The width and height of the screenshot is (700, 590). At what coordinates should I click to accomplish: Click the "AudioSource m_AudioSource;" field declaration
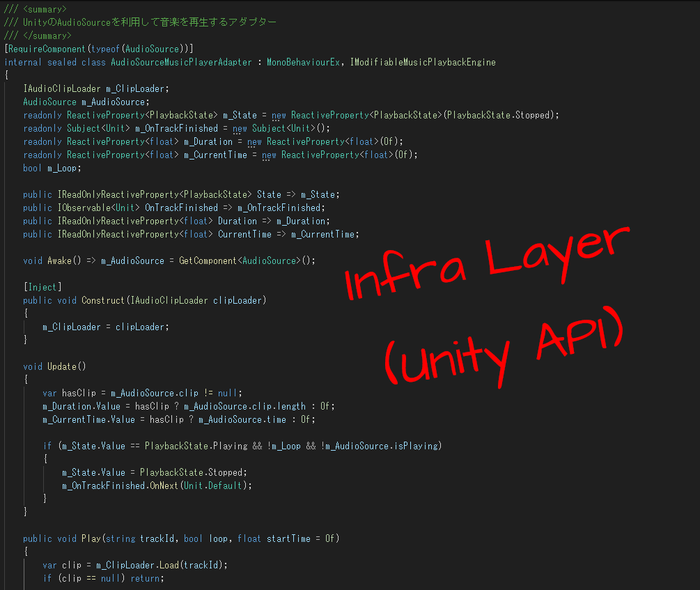pyautogui.click(x=86, y=102)
